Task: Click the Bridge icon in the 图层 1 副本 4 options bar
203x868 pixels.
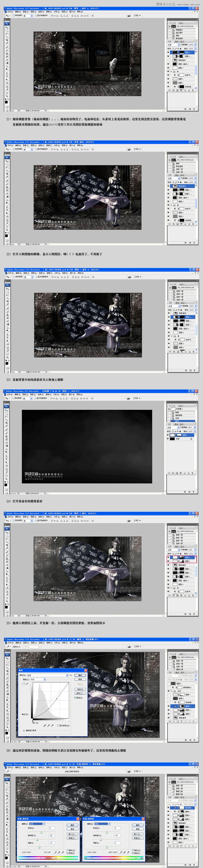Action: point(129,16)
